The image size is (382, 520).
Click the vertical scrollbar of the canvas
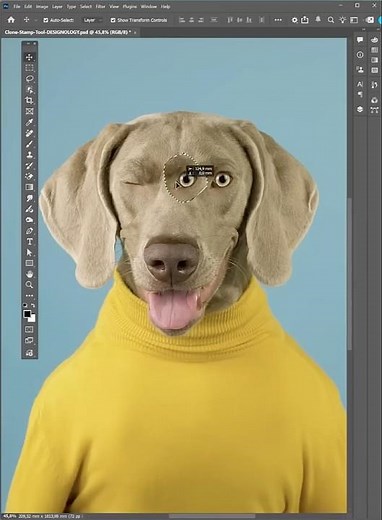pyautogui.click(x=349, y=273)
